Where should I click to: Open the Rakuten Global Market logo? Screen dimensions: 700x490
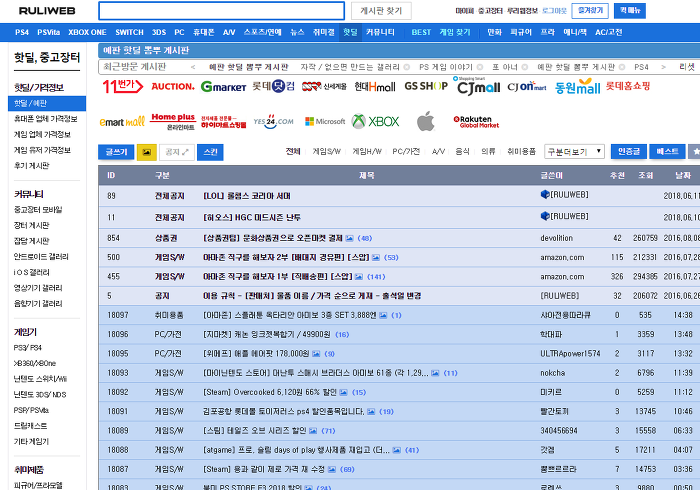pos(476,121)
